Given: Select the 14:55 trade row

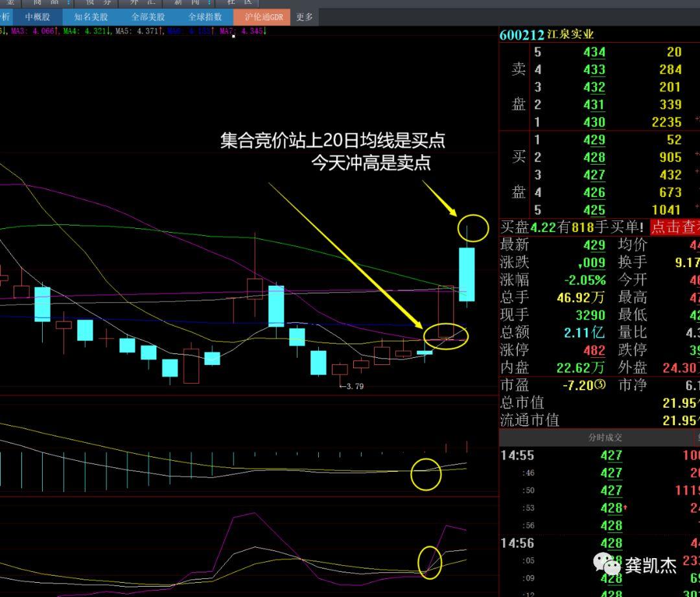Looking at the screenshot, I should (600, 456).
